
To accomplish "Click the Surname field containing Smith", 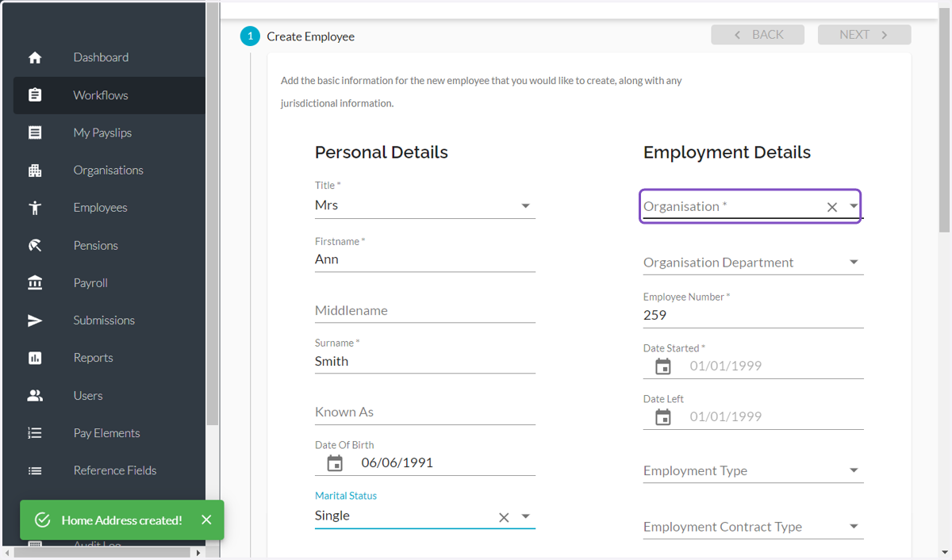I will pos(424,362).
